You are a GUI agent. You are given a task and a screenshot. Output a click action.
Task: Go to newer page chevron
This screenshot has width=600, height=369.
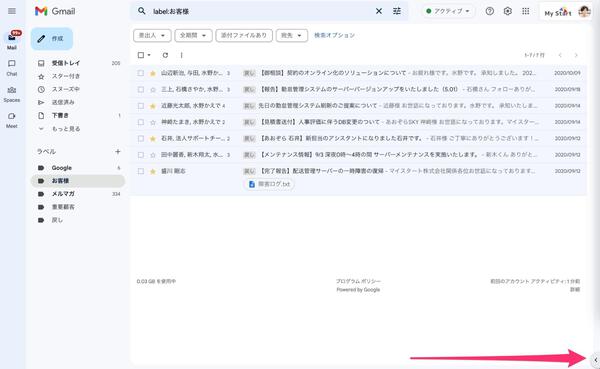[560, 55]
